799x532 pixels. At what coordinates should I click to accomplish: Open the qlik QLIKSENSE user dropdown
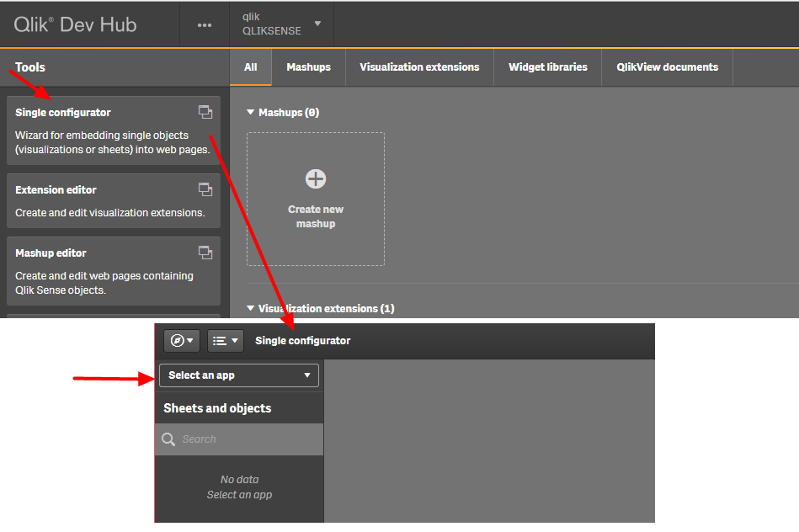coord(281,24)
